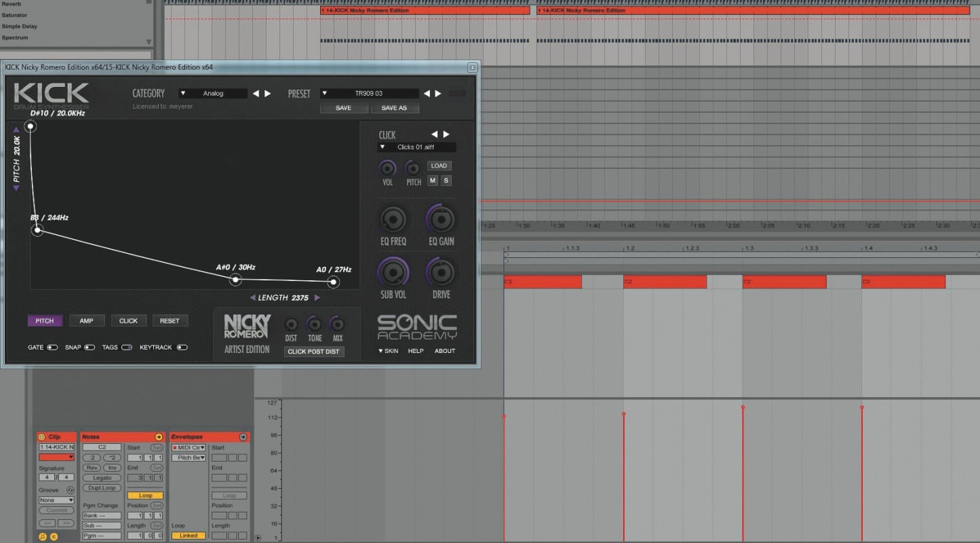
Task: Switch to the PITCH envelope tab
Action: pyautogui.click(x=45, y=321)
